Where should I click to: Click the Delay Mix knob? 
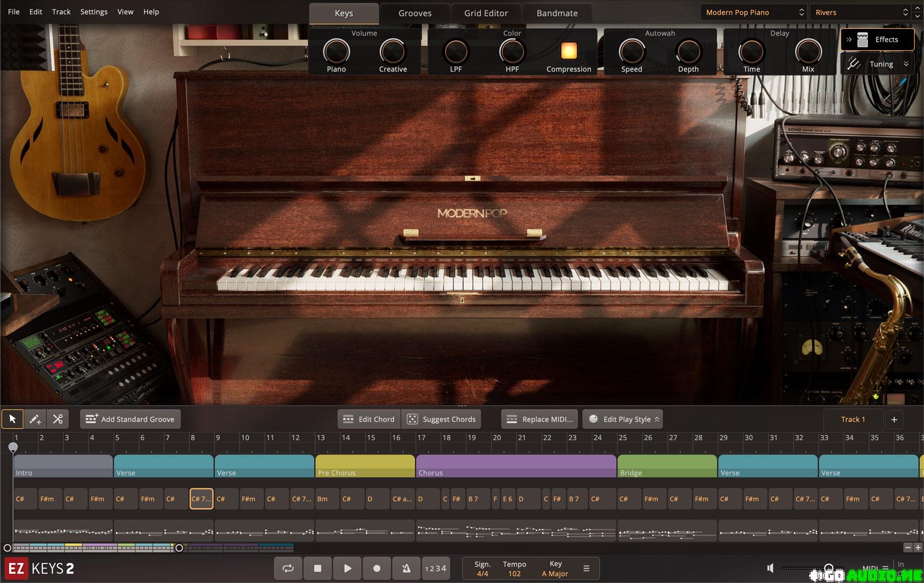pos(808,51)
